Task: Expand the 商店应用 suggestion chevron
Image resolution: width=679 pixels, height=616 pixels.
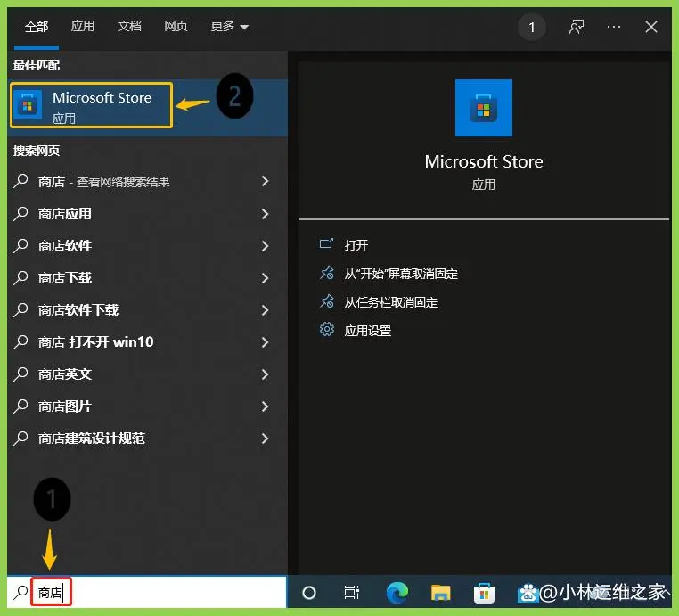Action: click(x=265, y=214)
